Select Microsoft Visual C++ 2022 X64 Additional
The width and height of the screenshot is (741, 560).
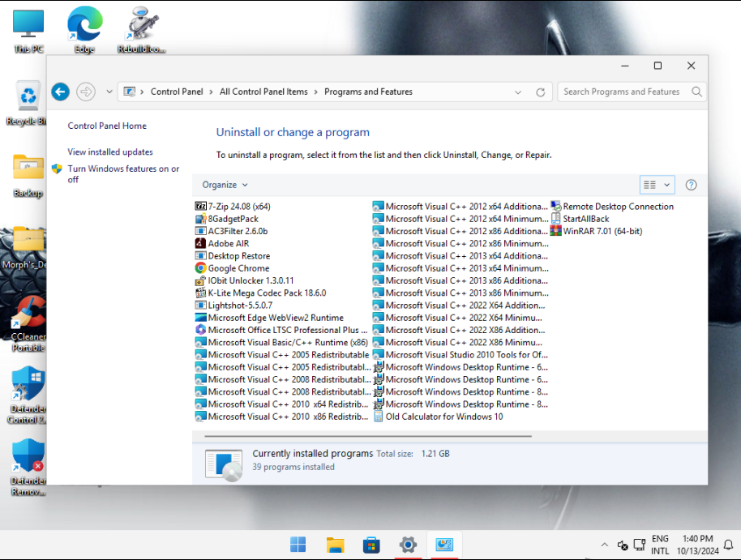click(x=459, y=306)
